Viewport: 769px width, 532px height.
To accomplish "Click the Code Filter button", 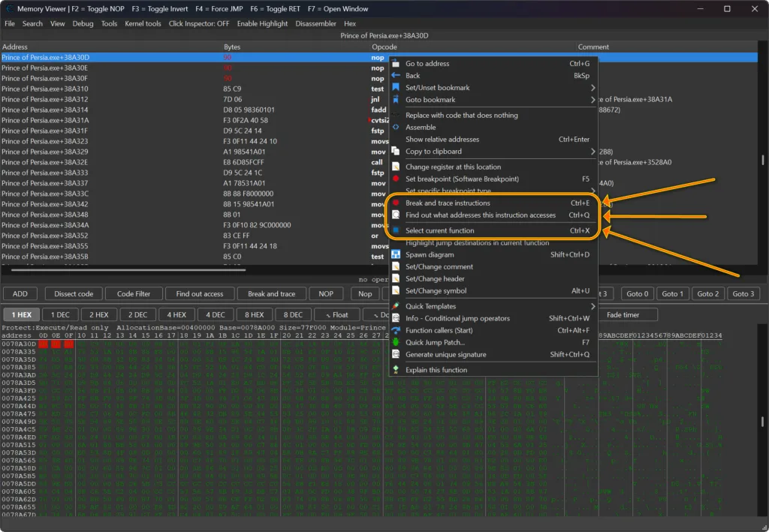I will tap(134, 293).
